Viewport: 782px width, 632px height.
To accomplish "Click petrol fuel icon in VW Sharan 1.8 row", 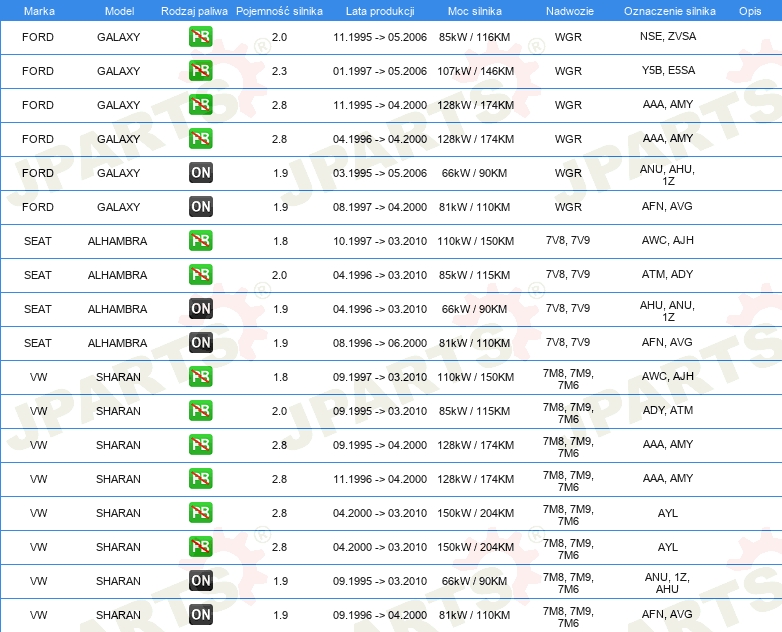I will coord(200,377).
